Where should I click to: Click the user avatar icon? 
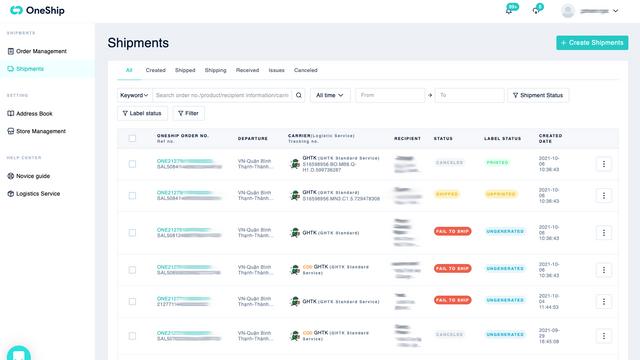[568, 11]
